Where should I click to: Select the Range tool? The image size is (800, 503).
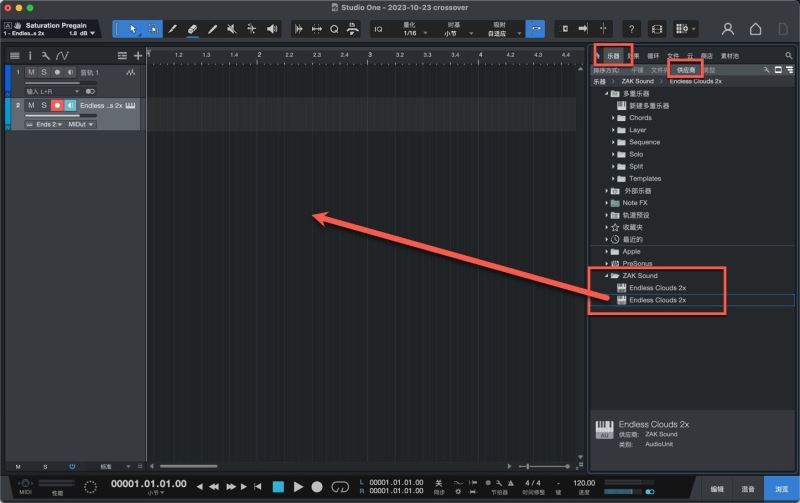coord(153,29)
